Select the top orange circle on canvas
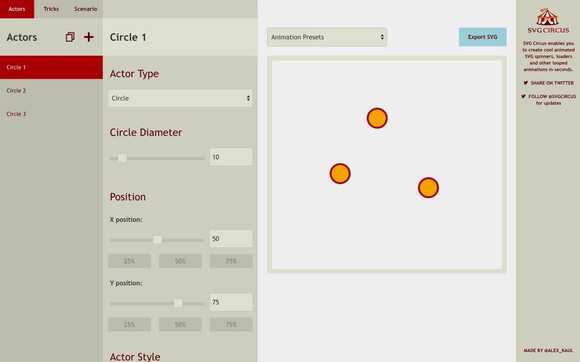The height and width of the screenshot is (362, 580). click(x=377, y=118)
